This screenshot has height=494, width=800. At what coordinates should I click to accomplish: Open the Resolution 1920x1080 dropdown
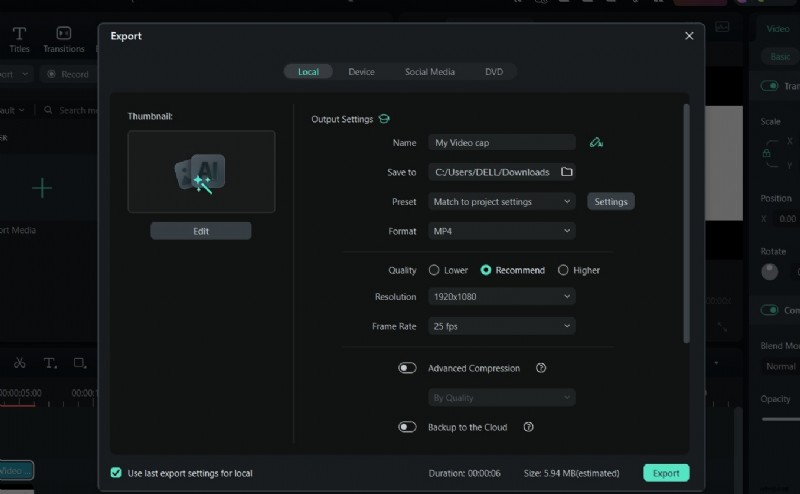coord(501,297)
